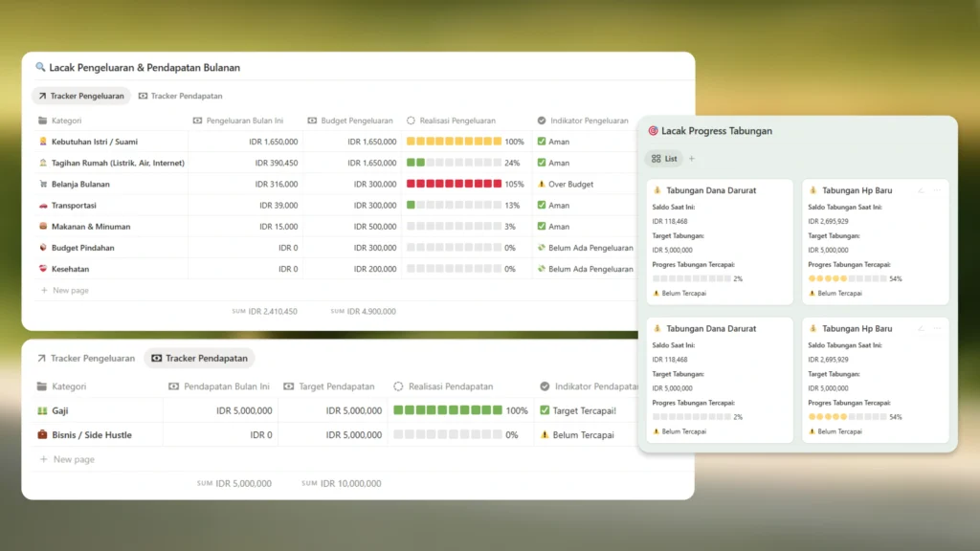Click New page below the Kesehatan row
This screenshot has width=980, height=551.
(x=70, y=291)
